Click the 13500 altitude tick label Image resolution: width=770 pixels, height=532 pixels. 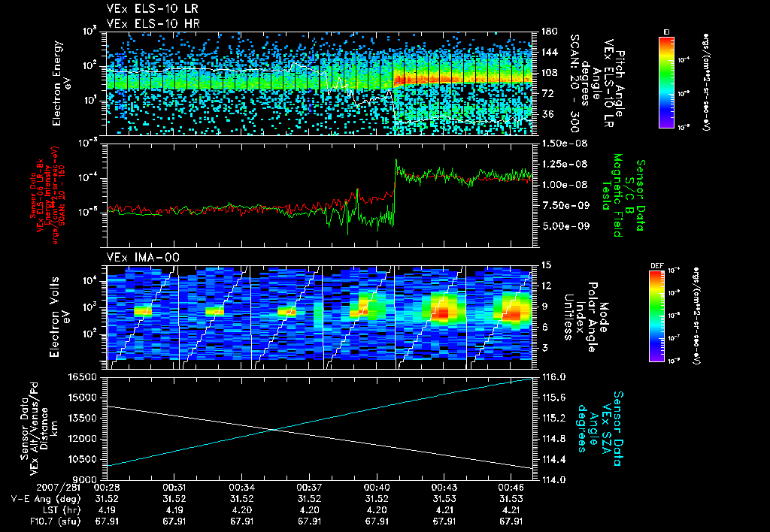coord(83,418)
